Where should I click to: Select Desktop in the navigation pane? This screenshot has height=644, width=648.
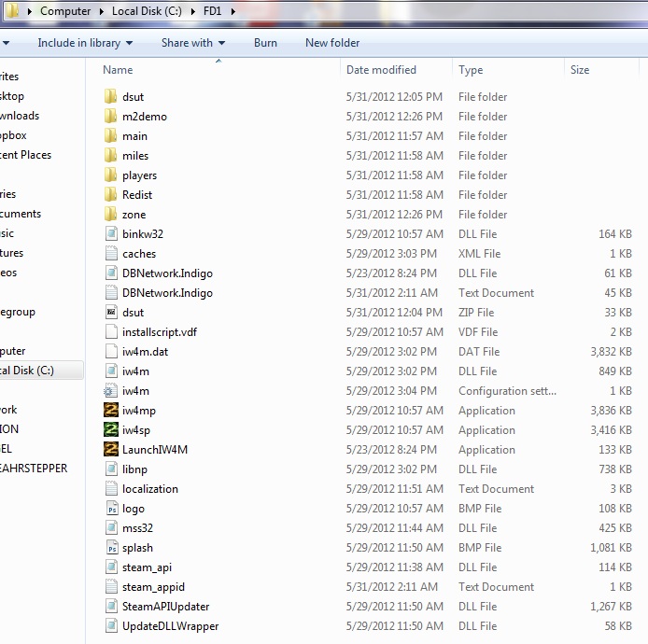(x=12, y=96)
